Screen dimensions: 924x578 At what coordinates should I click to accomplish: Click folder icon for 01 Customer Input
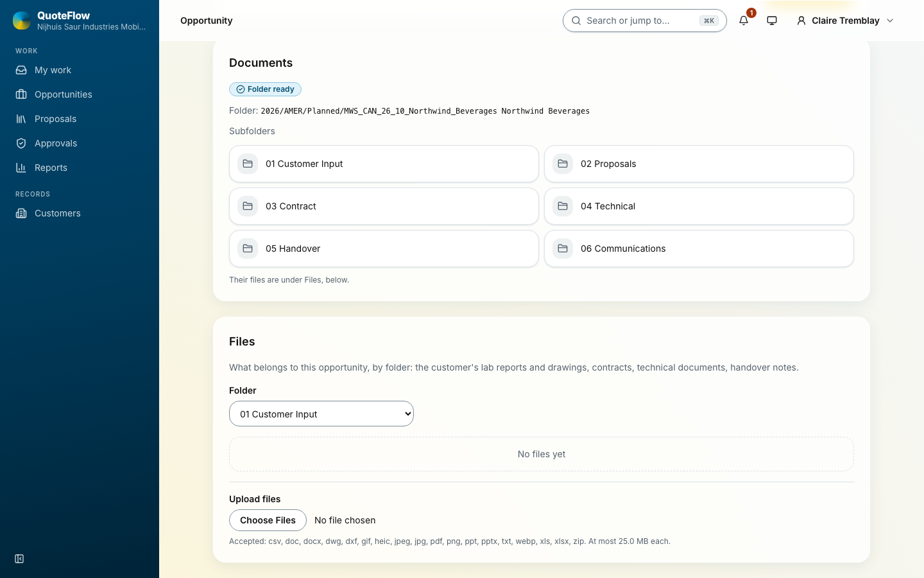[248, 164]
